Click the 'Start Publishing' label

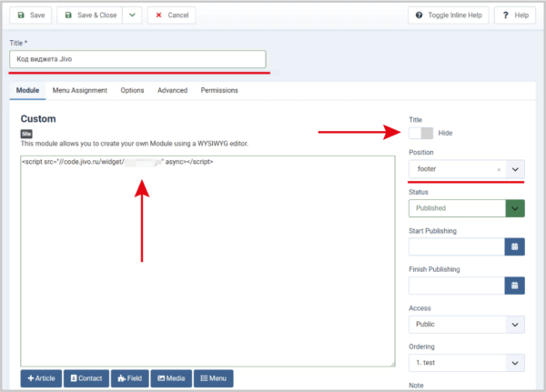(432, 231)
